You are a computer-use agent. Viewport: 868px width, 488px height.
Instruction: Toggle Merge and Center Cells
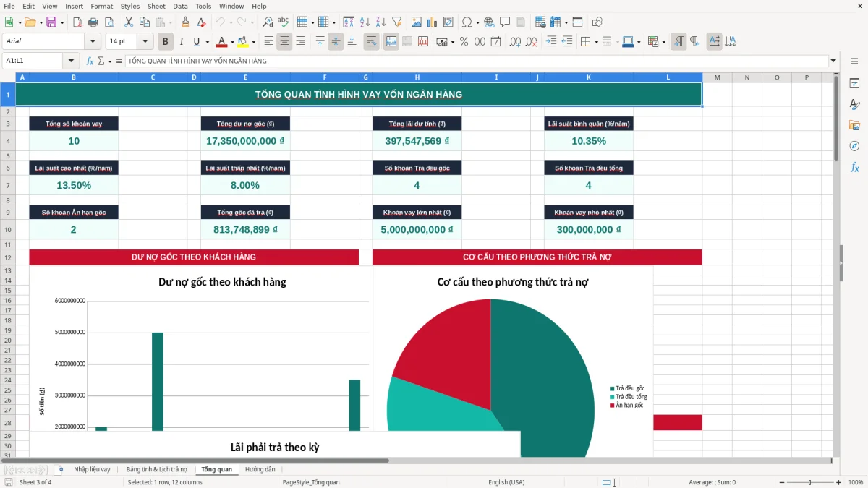391,42
